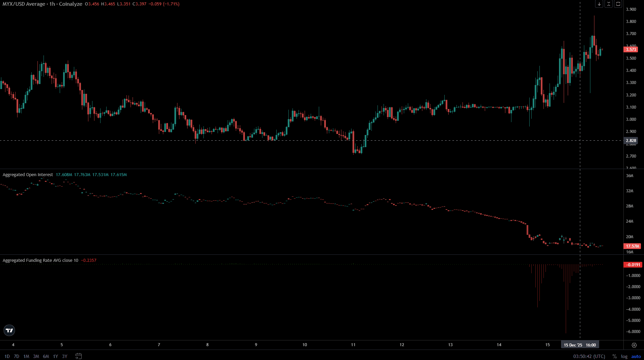
Task: Maximize the price chart pane
Action: pos(618,4)
